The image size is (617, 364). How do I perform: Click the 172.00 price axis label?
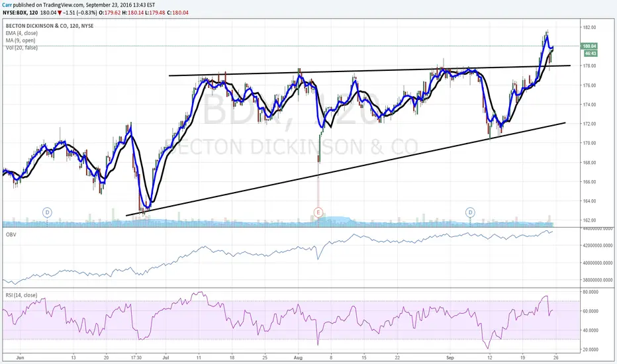(x=589, y=124)
